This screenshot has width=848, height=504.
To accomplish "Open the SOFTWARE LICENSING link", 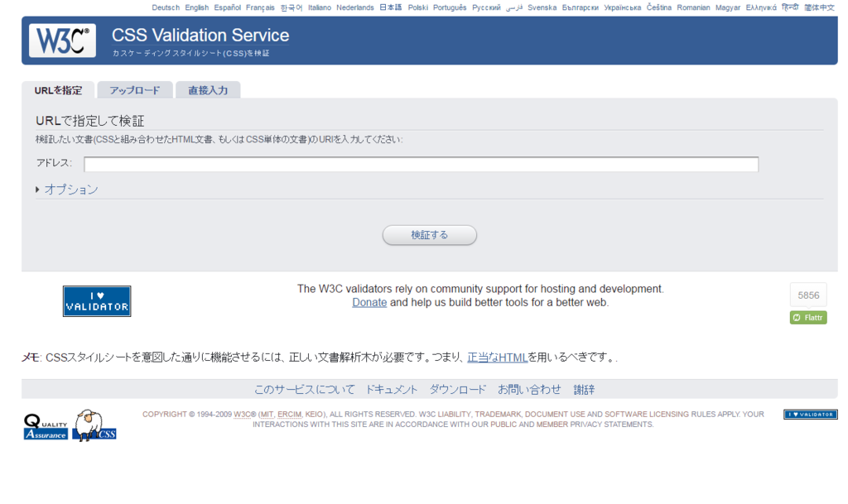I will click(647, 415).
